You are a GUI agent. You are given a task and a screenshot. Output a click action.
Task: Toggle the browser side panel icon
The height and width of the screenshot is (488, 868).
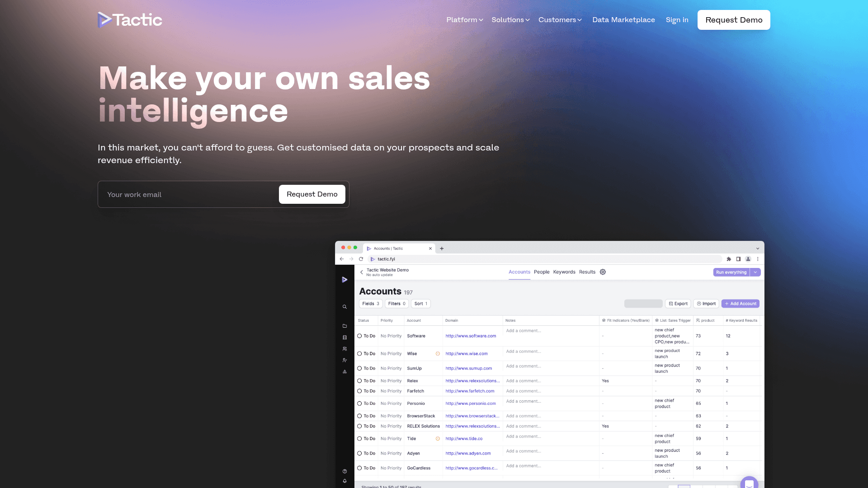738,259
